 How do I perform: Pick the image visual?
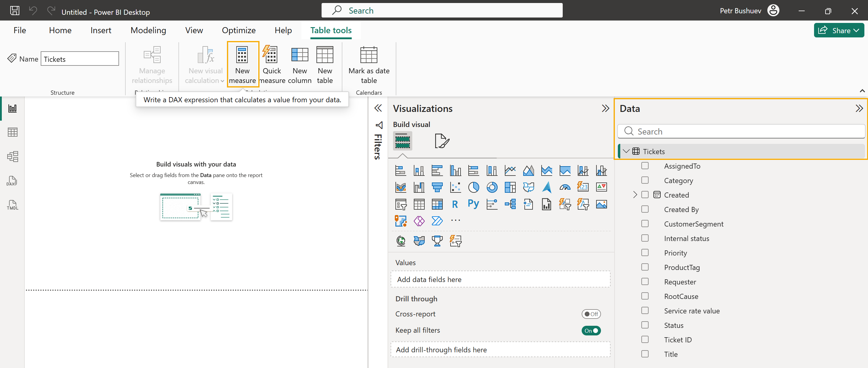[x=602, y=204]
